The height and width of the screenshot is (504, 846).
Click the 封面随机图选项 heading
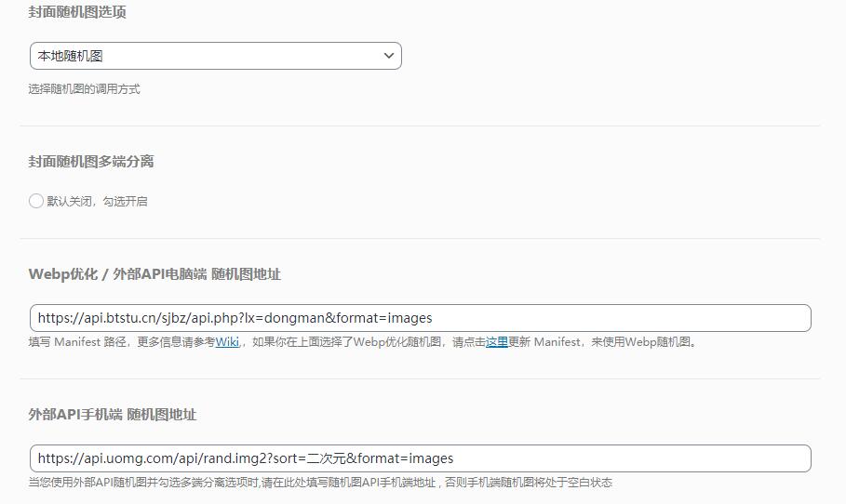click(x=77, y=12)
